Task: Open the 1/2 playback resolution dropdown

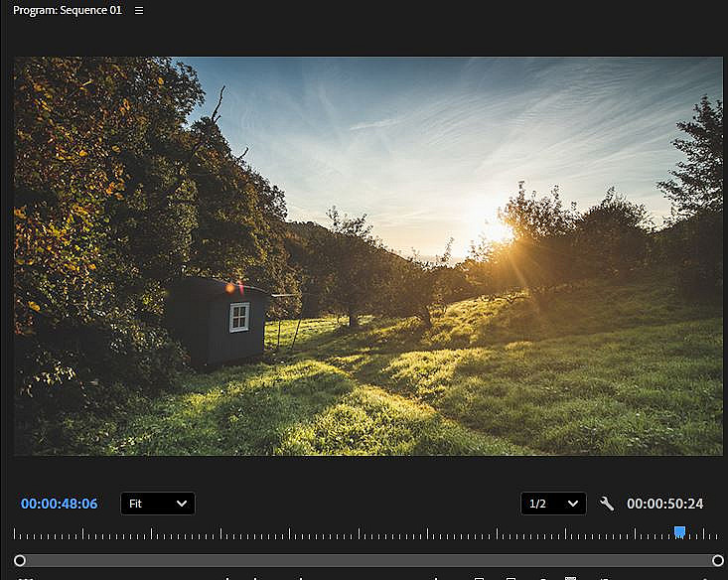Action: click(x=553, y=504)
